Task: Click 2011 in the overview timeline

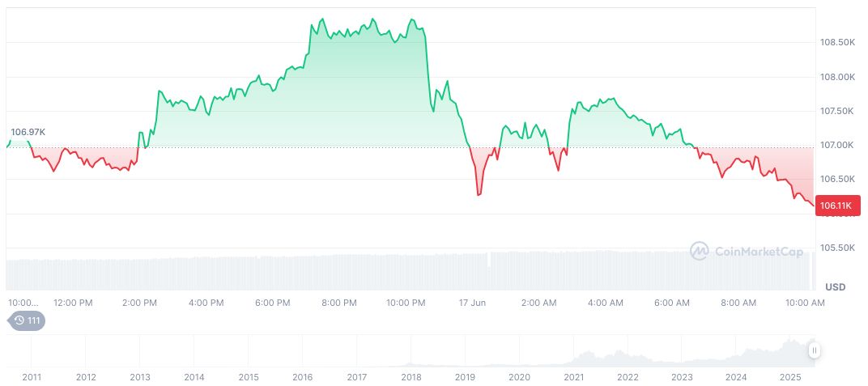Action: click(x=32, y=377)
